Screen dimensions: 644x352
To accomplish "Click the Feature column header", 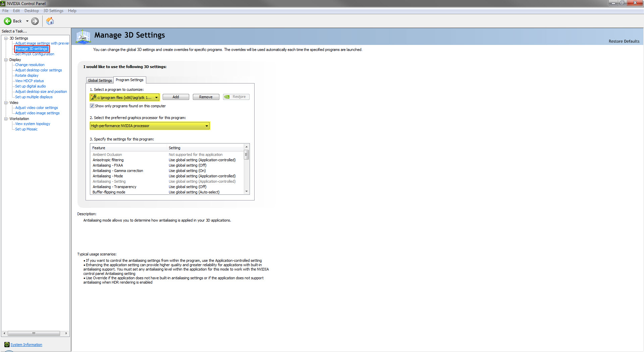I will (x=128, y=148).
